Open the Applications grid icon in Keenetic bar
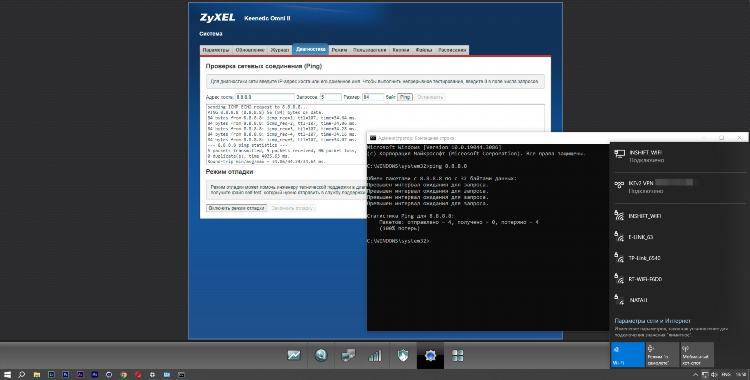The image size is (750, 380). click(x=458, y=355)
